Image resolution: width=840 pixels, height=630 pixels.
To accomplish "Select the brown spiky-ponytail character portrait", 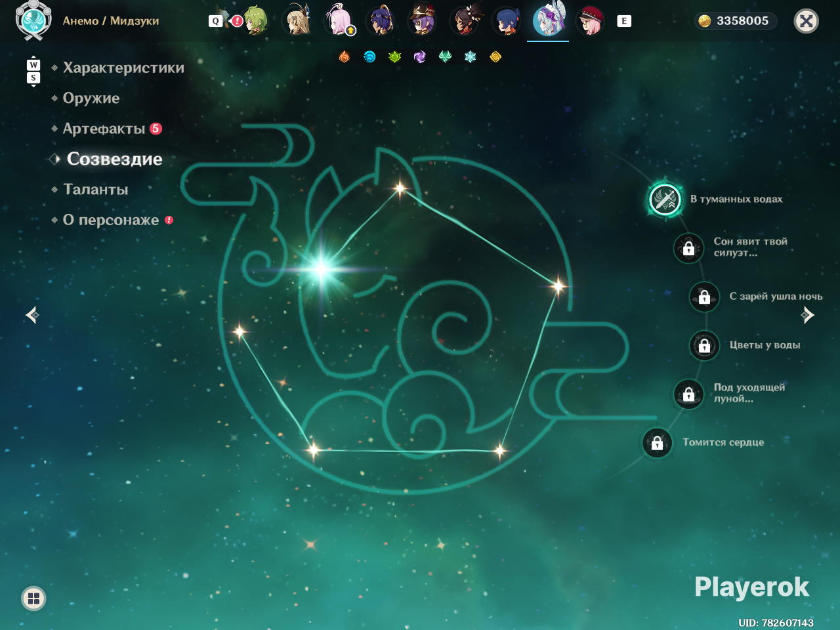I will 465,20.
